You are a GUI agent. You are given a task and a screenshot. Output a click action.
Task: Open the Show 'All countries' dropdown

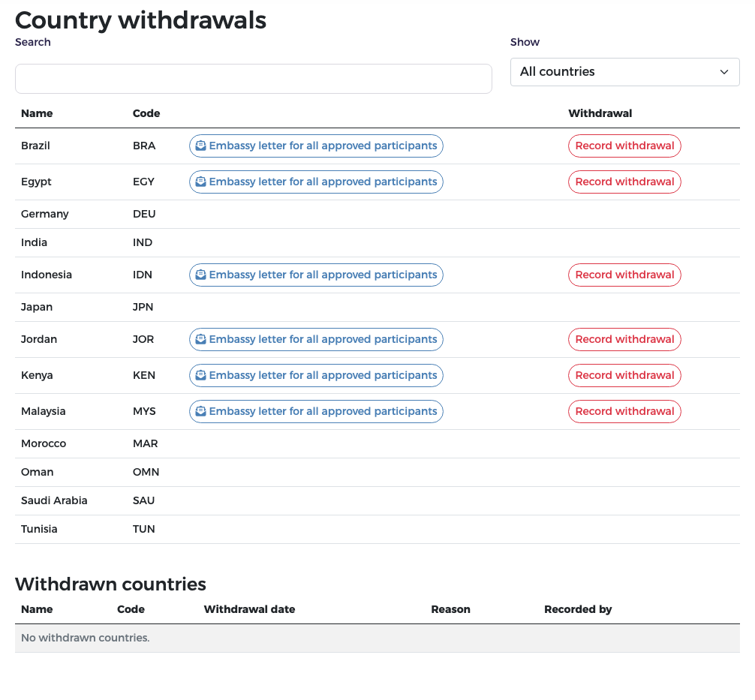pyautogui.click(x=624, y=72)
